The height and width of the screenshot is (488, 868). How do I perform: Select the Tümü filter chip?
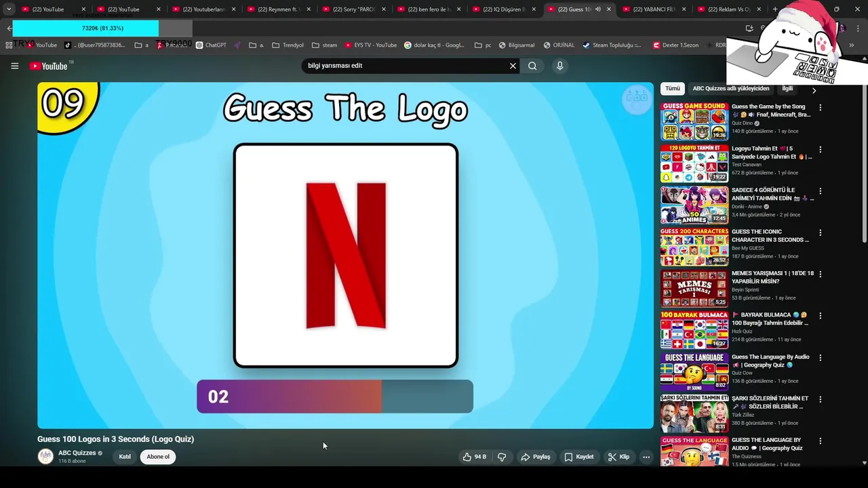(x=672, y=89)
